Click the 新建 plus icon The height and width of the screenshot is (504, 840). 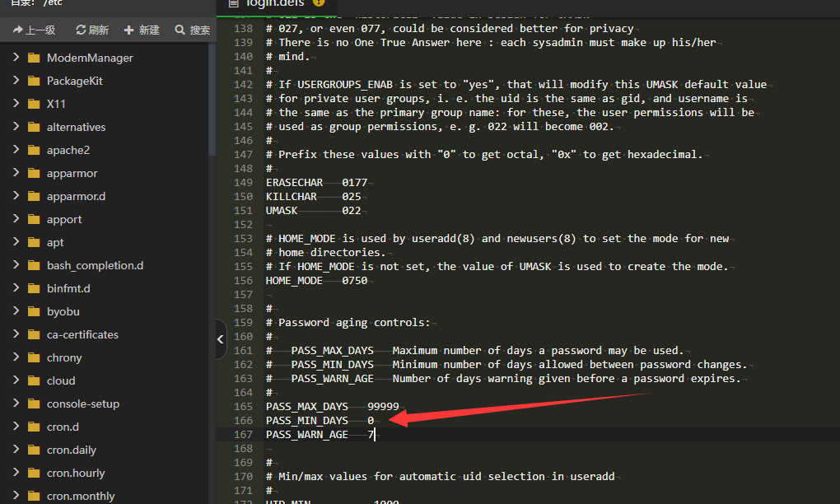128,30
